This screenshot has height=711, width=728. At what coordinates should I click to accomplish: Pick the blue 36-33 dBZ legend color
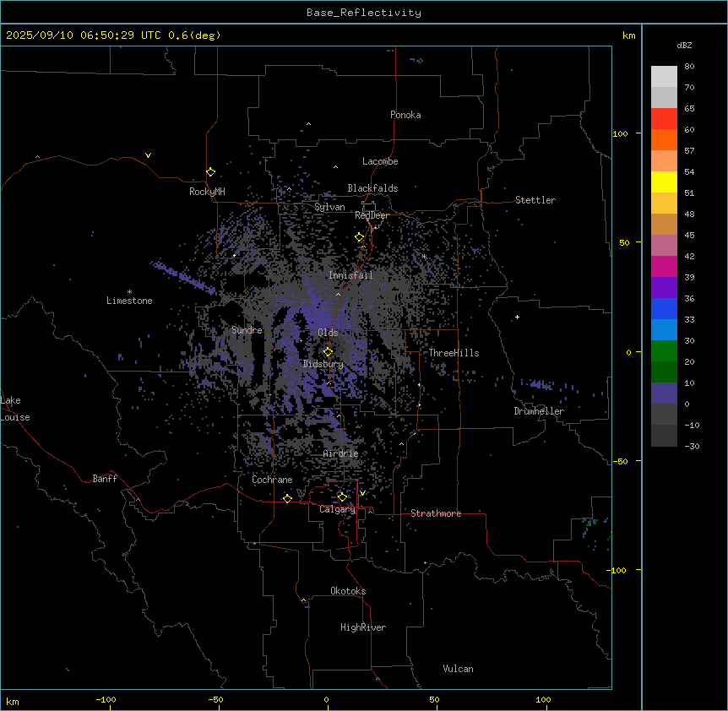click(x=664, y=308)
